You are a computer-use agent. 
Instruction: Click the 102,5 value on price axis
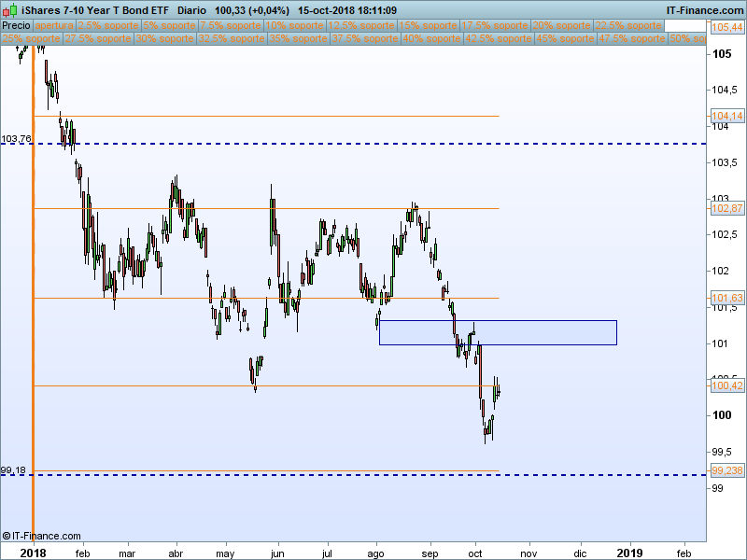tap(725, 234)
